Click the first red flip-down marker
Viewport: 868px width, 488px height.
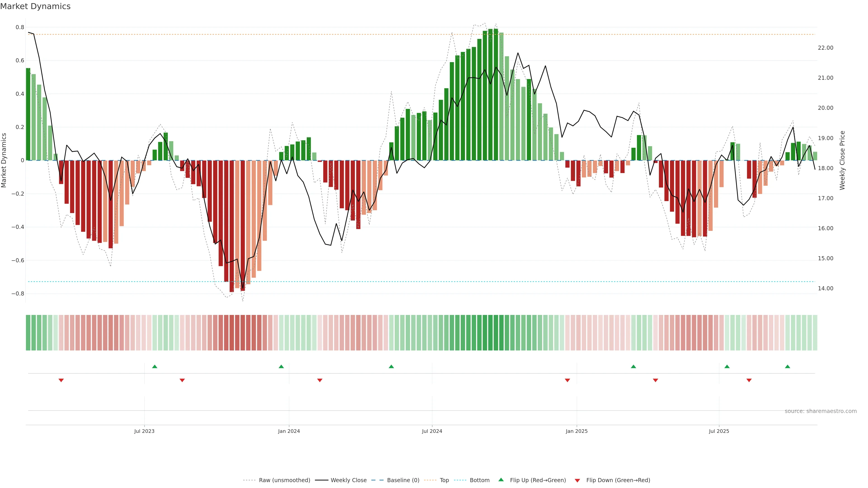click(x=61, y=380)
